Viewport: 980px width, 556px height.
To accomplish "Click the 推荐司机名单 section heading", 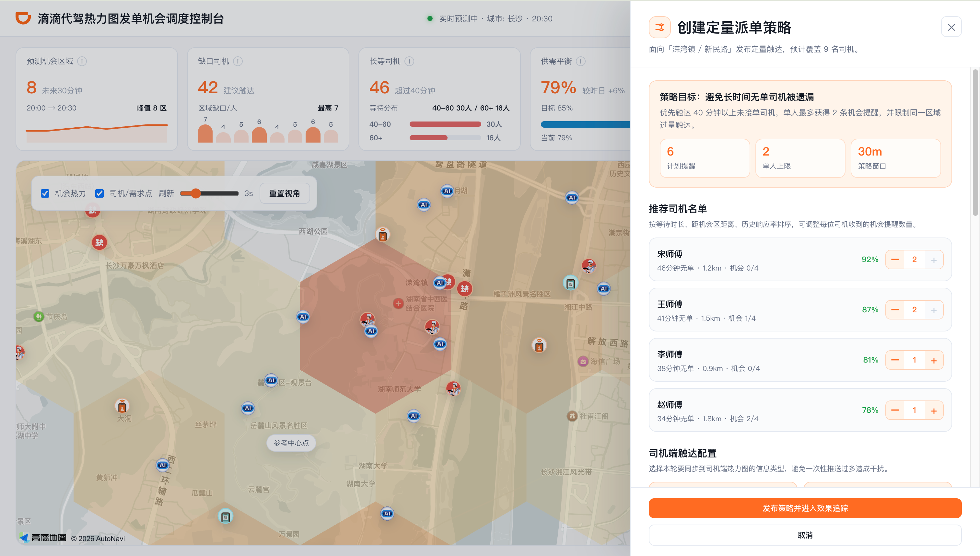I will click(x=678, y=209).
